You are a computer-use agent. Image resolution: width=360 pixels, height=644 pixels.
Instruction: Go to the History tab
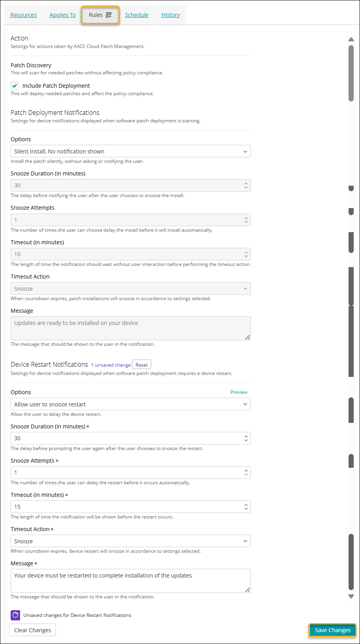[x=171, y=15]
